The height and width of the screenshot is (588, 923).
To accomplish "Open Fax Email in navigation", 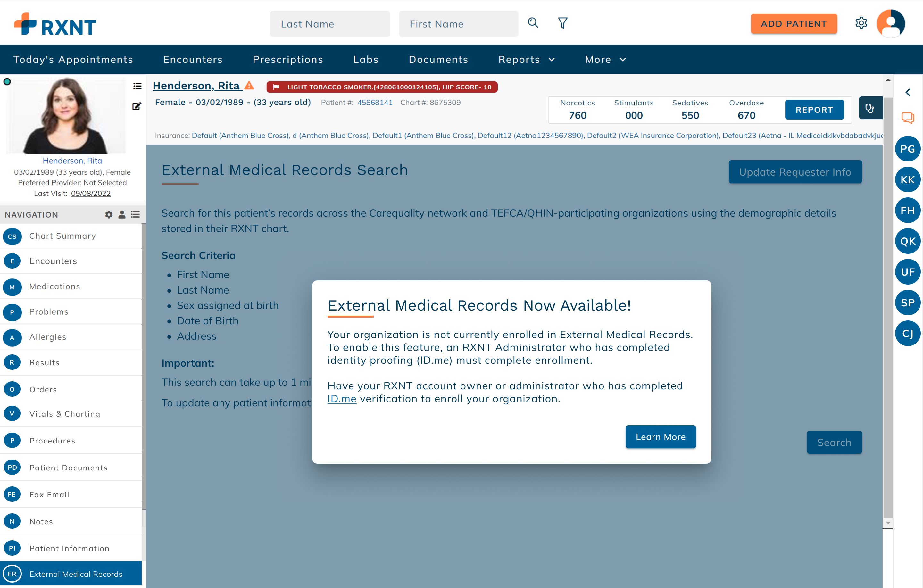I will (71, 494).
